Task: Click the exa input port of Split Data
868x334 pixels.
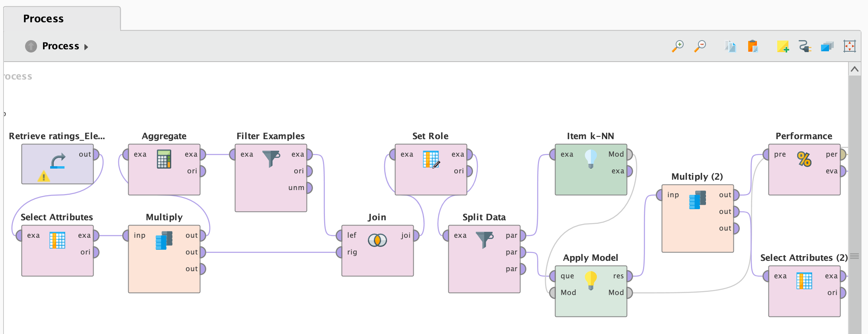Action: [x=446, y=235]
